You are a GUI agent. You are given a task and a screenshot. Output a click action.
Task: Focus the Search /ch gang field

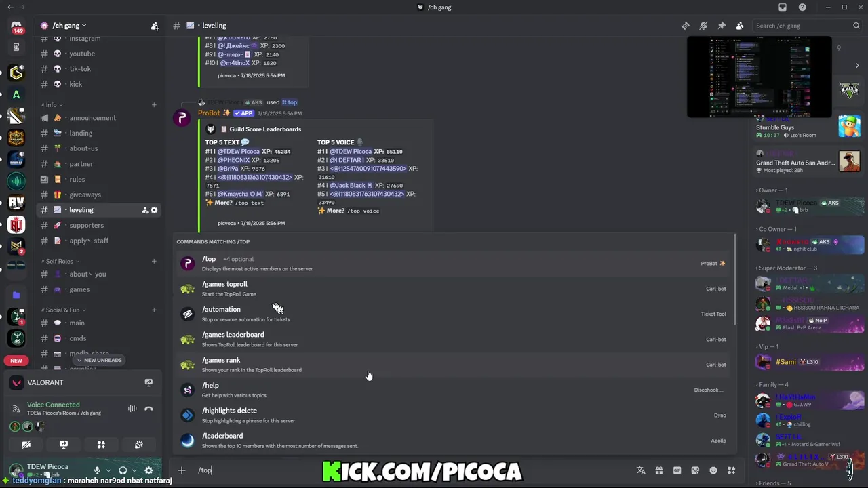pyautogui.click(x=807, y=26)
